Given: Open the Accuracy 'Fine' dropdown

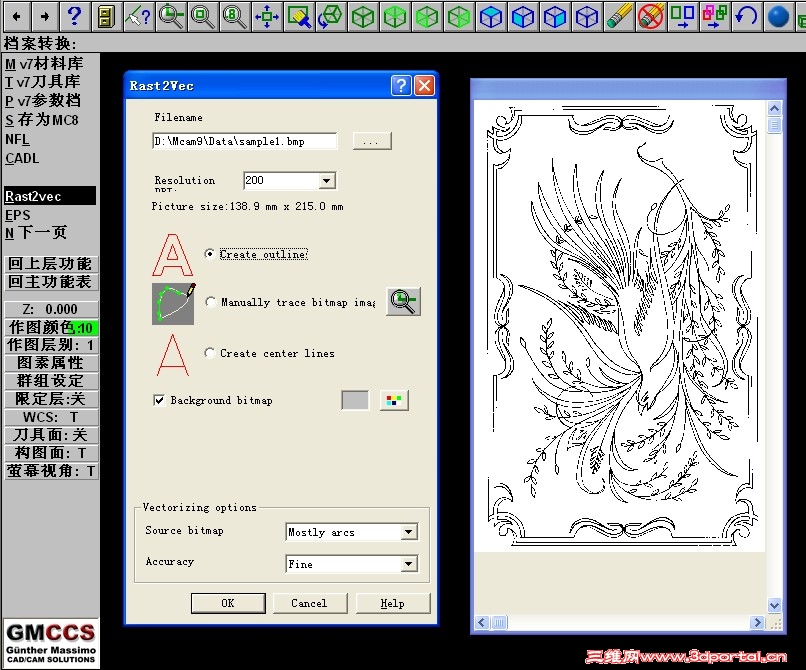Looking at the screenshot, I should tap(409, 564).
